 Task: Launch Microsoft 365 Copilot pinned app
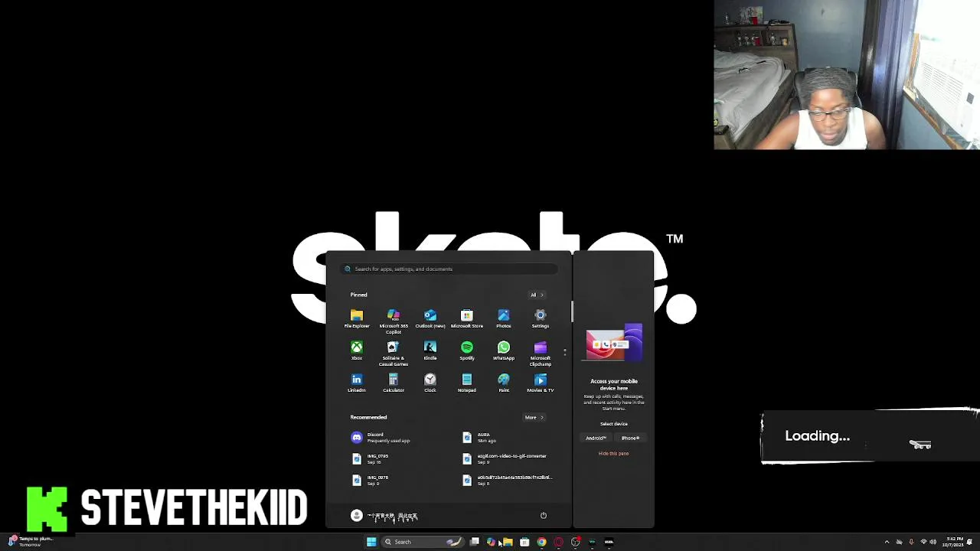tap(393, 321)
